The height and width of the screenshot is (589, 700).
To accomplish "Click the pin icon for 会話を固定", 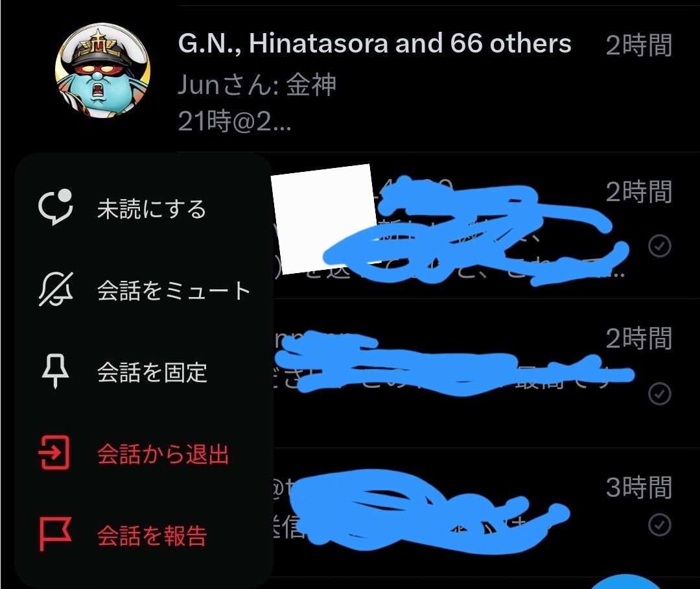I will pyautogui.click(x=55, y=371).
